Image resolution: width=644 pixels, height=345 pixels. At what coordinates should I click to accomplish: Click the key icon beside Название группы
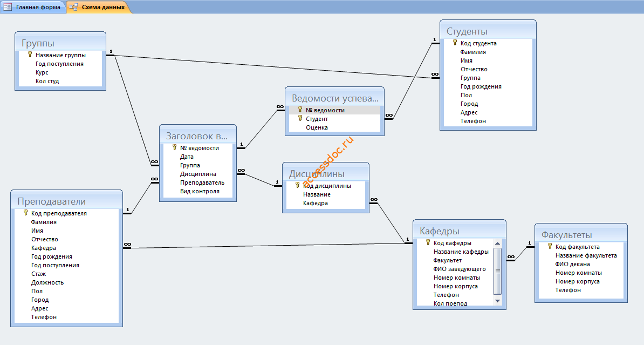(30, 55)
